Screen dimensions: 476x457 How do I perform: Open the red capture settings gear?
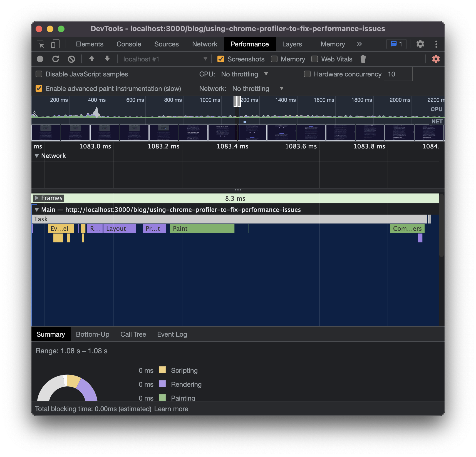[436, 59]
